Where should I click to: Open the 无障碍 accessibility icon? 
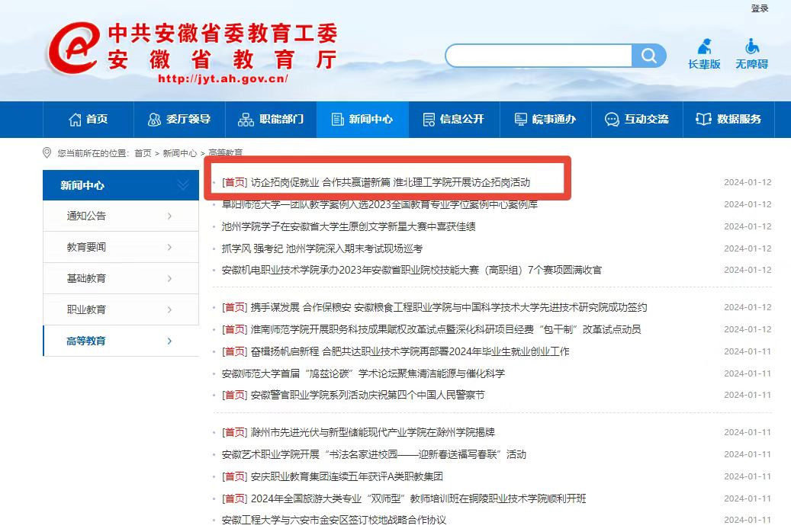(x=751, y=53)
